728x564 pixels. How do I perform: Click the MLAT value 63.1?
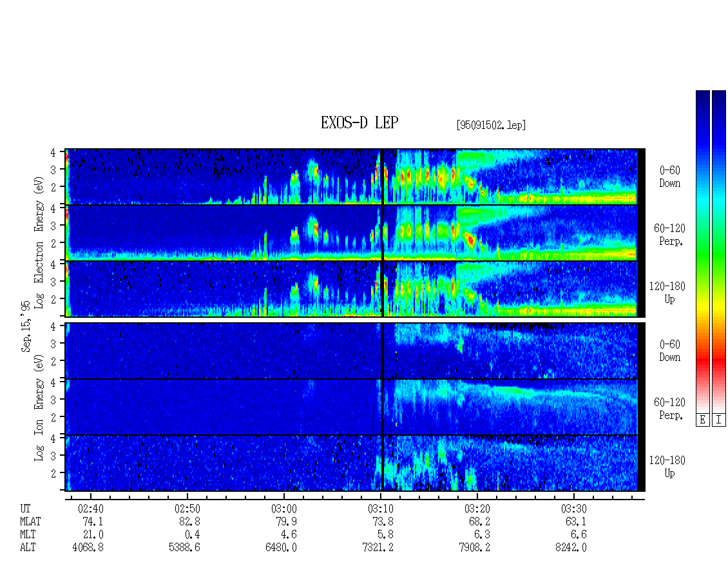[x=576, y=521]
